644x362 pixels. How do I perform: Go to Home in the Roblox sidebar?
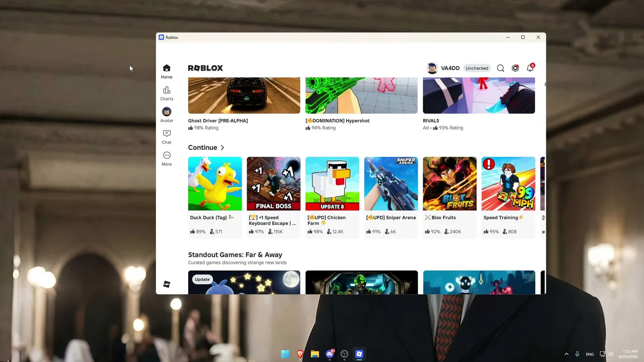tap(167, 71)
